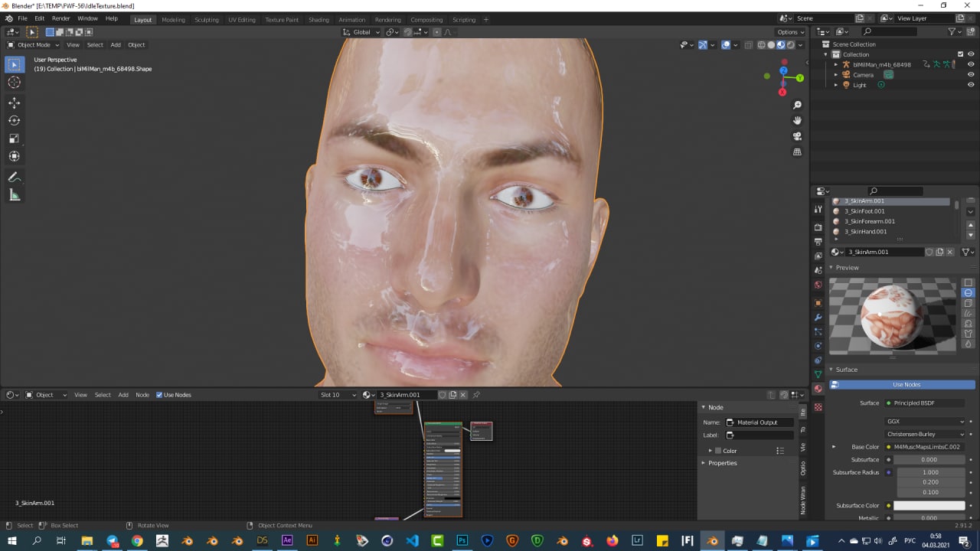This screenshot has width=980, height=551.
Task: Select the Rotate tool
Action: tap(14, 120)
